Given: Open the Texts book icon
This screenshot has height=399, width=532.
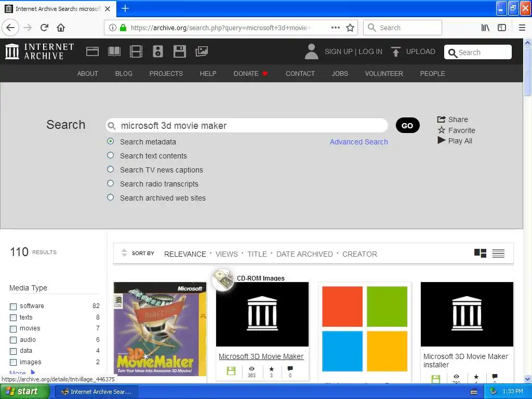Looking at the screenshot, I should click(x=114, y=51).
